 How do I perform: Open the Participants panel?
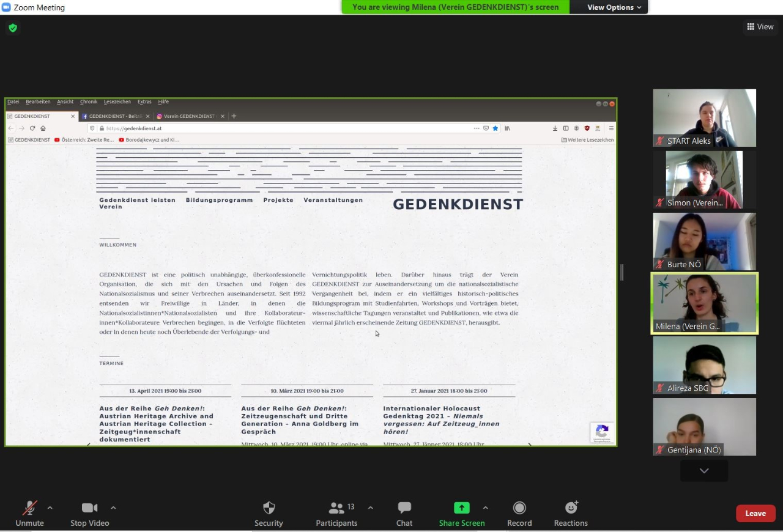(336, 513)
